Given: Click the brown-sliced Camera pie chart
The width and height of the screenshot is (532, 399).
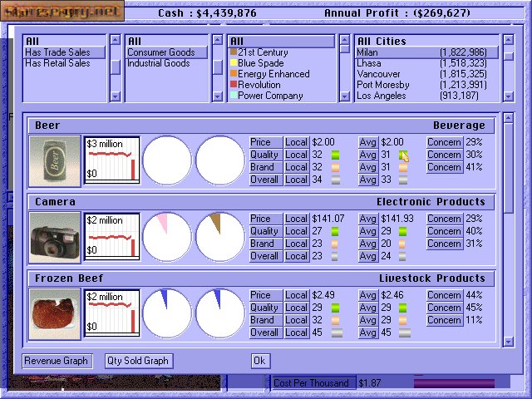Looking at the screenshot, I should pyautogui.click(x=220, y=237).
